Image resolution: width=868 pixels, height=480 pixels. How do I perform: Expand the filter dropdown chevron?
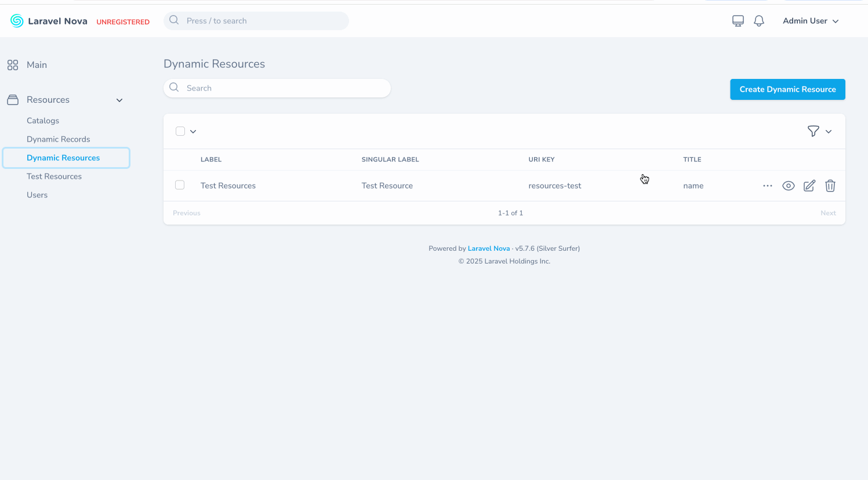(829, 132)
